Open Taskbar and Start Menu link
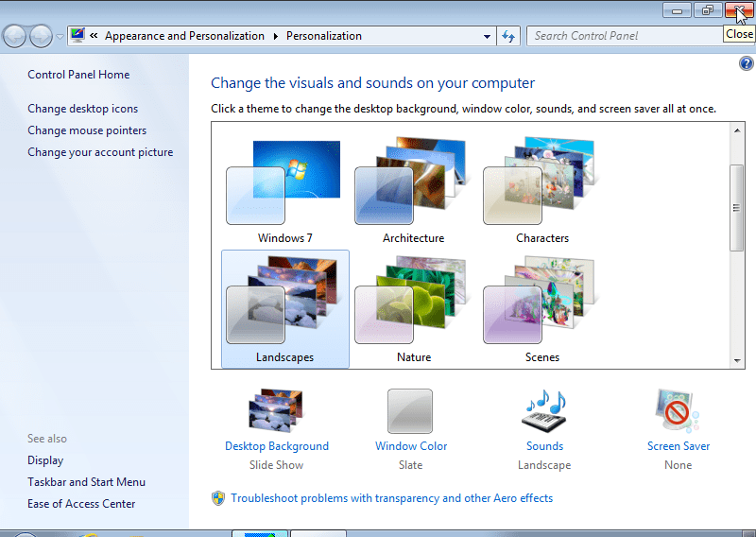The height and width of the screenshot is (537, 756). (x=86, y=482)
